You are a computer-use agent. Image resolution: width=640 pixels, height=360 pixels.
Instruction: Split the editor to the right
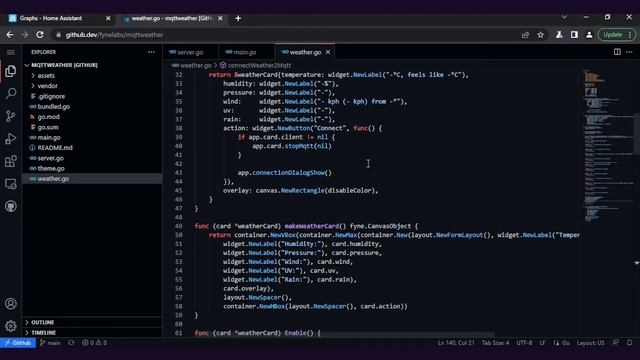tap(617, 52)
